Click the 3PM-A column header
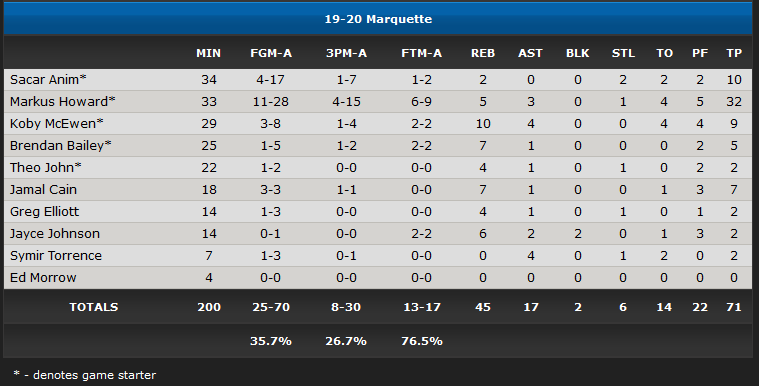Image resolution: width=759 pixels, height=386 pixels. point(346,53)
